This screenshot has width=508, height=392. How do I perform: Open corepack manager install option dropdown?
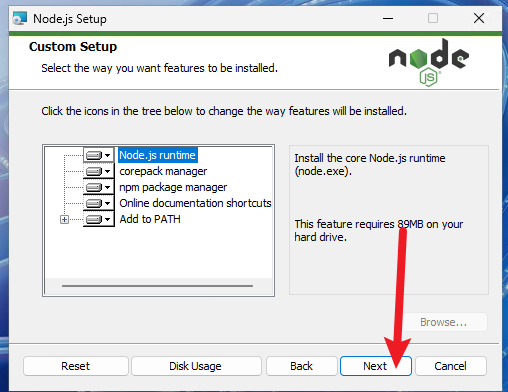coord(99,171)
